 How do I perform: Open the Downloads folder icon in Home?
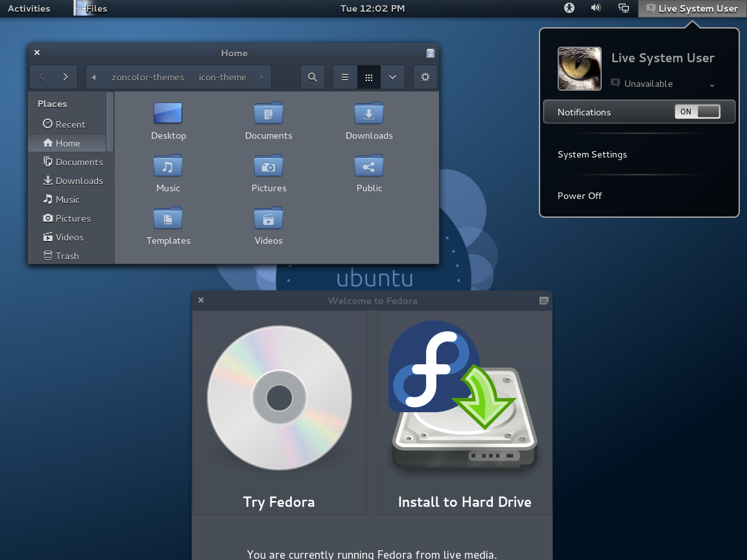click(x=369, y=113)
